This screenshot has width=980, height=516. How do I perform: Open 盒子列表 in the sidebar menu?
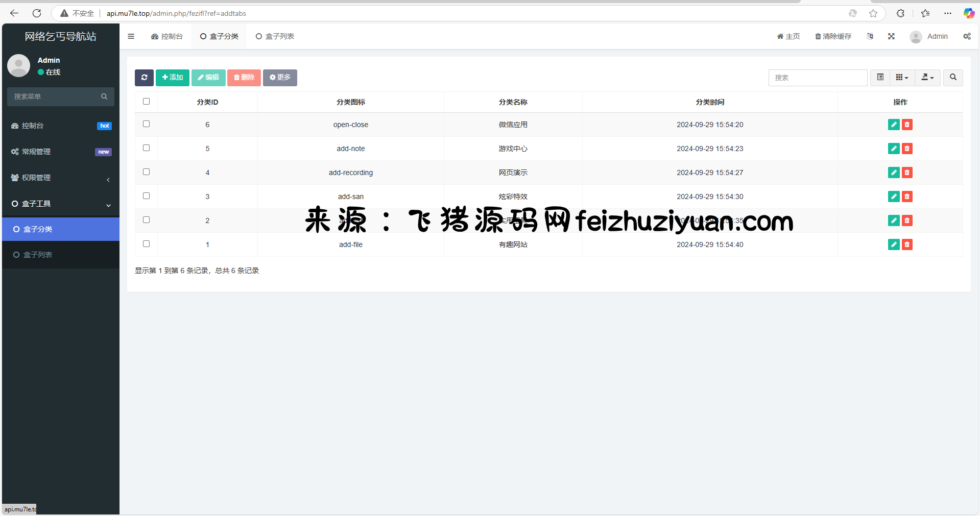[x=38, y=255]
